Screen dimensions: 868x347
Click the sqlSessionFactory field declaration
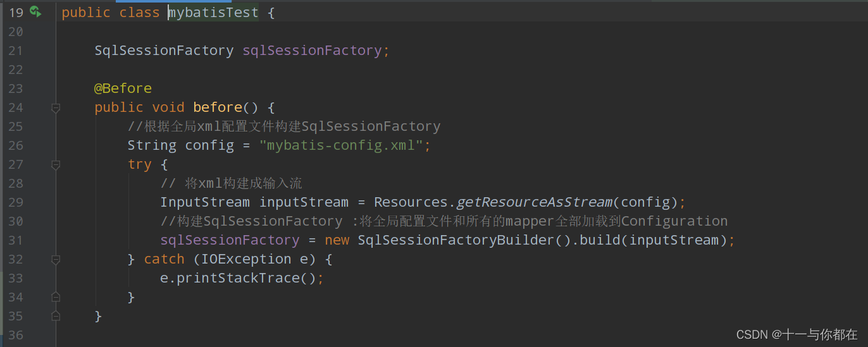pyautogui.click(x=313, y=51)
